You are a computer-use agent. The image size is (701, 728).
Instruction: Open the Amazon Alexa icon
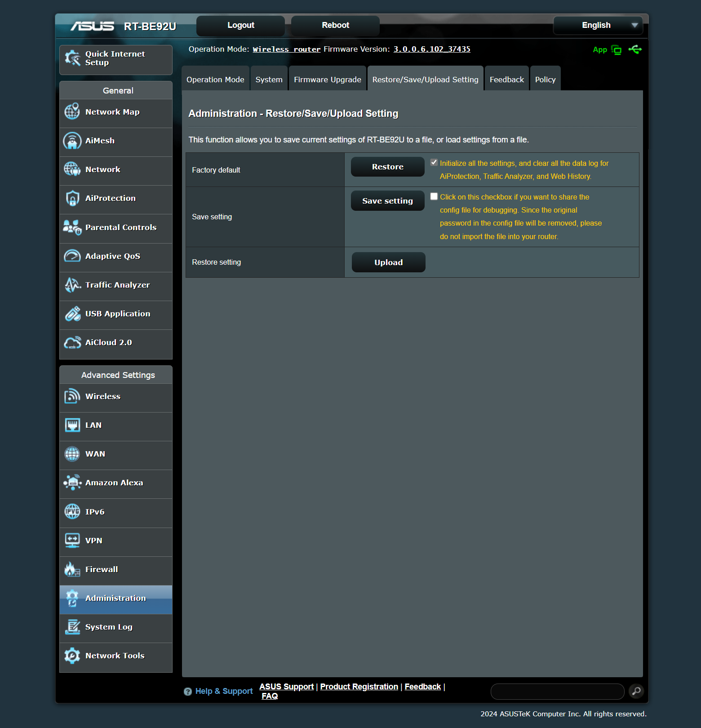click(72, 483)
